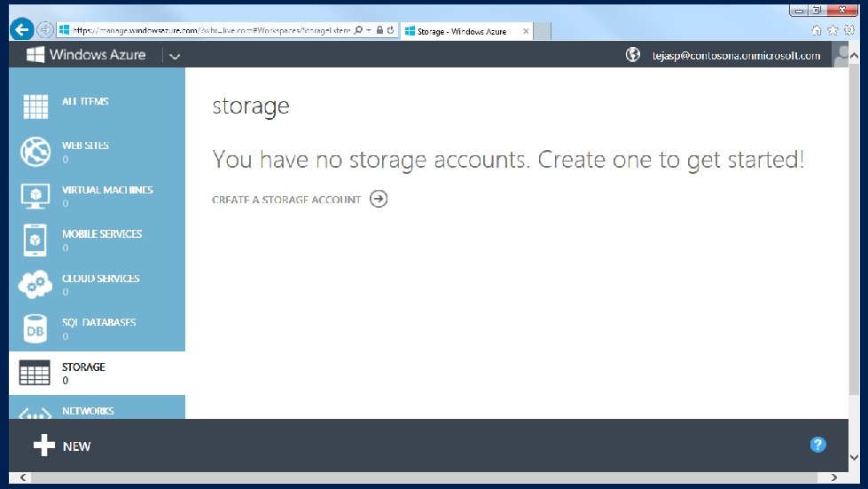Click the horizontal scrollbar right arrow

point(833,477)
